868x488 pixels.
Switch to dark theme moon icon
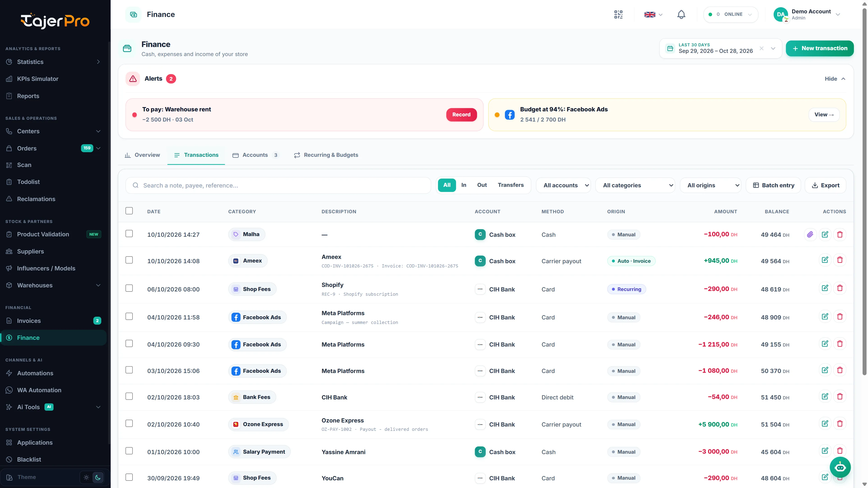98,477
